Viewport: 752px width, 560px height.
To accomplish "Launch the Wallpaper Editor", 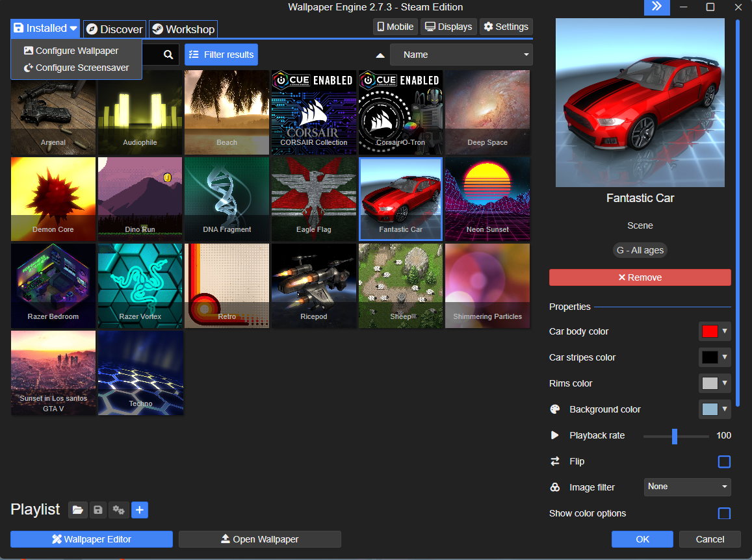I will (x=92, y=539).
